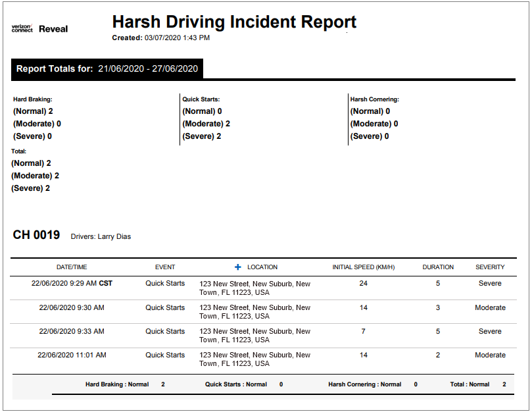Click the INITIAL SPEED (KM/H) column header

point(364,267)
